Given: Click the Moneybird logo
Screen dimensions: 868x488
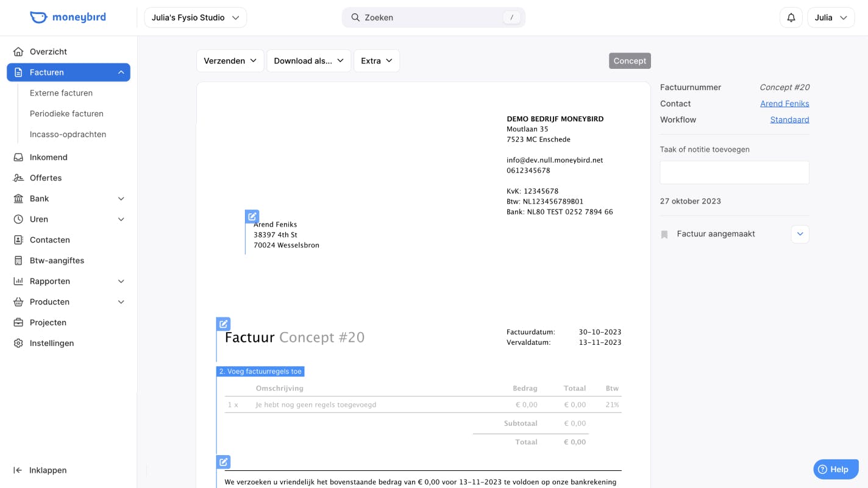Looking at the screenshot, I should 68,17.
